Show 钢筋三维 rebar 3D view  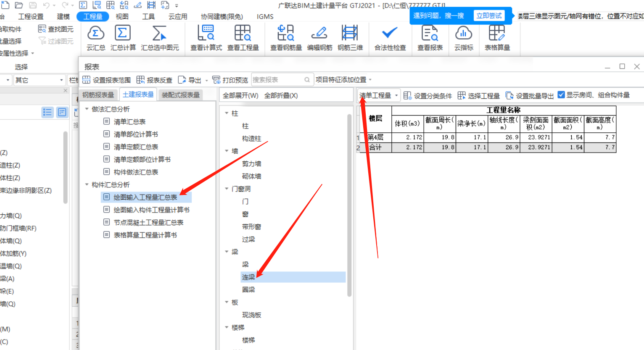coord(350,38)
